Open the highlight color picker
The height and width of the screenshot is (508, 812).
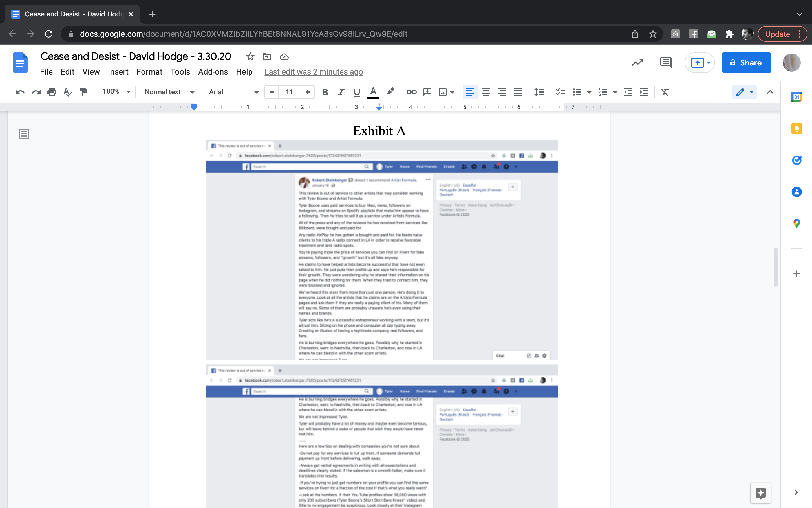tap(390, 92)
